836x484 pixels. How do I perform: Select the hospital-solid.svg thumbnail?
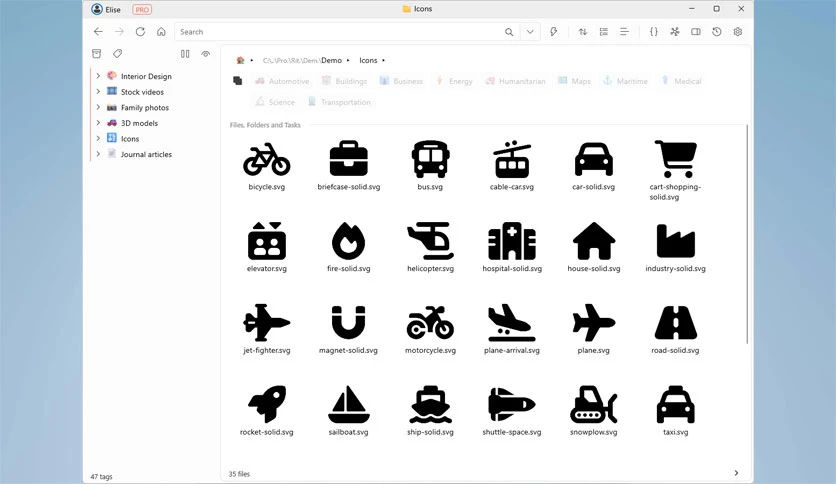coord(512,241)
